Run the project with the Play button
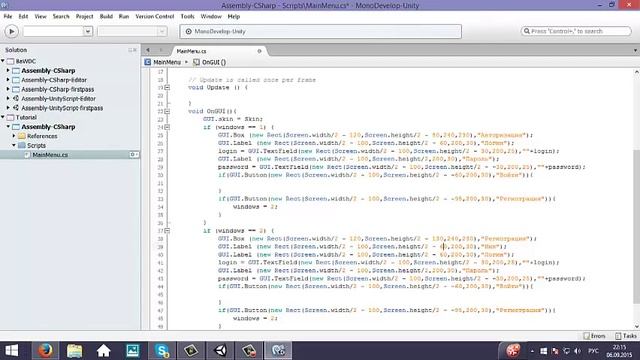 11,31
